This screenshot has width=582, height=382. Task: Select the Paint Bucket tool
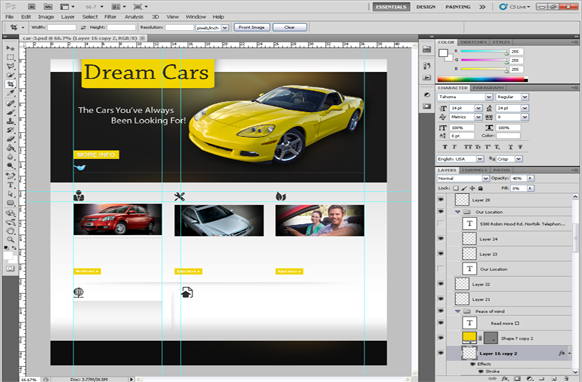pyautogui.click(x=10, y=148)
